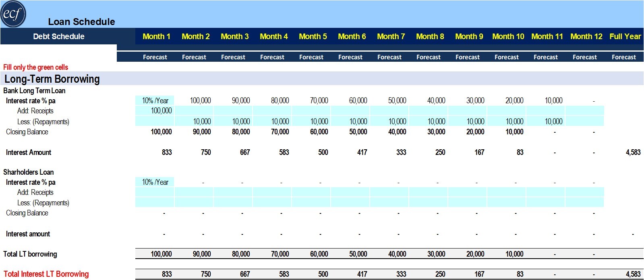Select the Sharholders Loan label

(x=28, y=172)
